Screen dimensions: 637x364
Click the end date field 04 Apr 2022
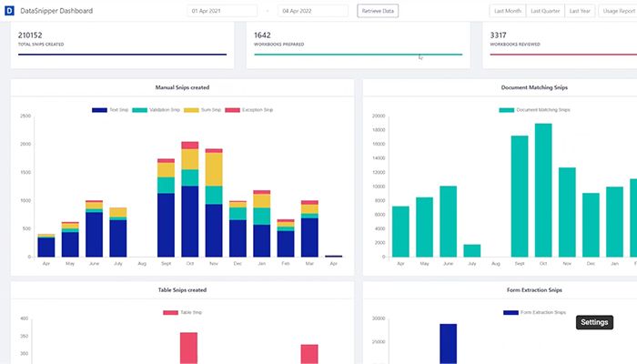[313, 11]
